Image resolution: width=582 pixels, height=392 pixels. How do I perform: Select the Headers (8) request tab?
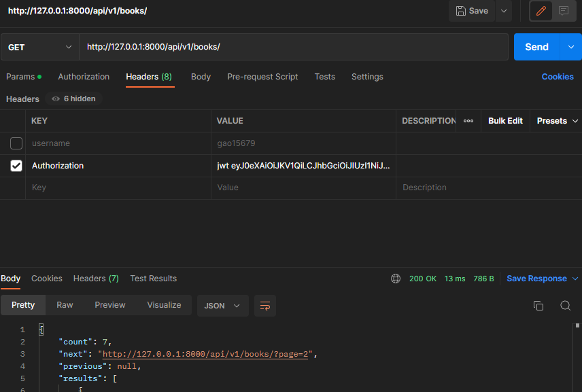(149, 77)
